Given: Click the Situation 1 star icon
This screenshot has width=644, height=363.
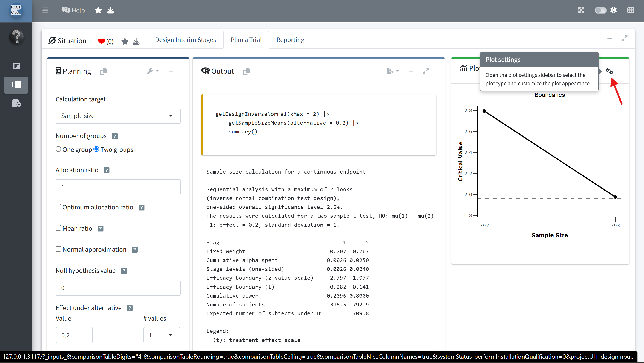Looking at the screenshot, I should [x=125, y=41].
